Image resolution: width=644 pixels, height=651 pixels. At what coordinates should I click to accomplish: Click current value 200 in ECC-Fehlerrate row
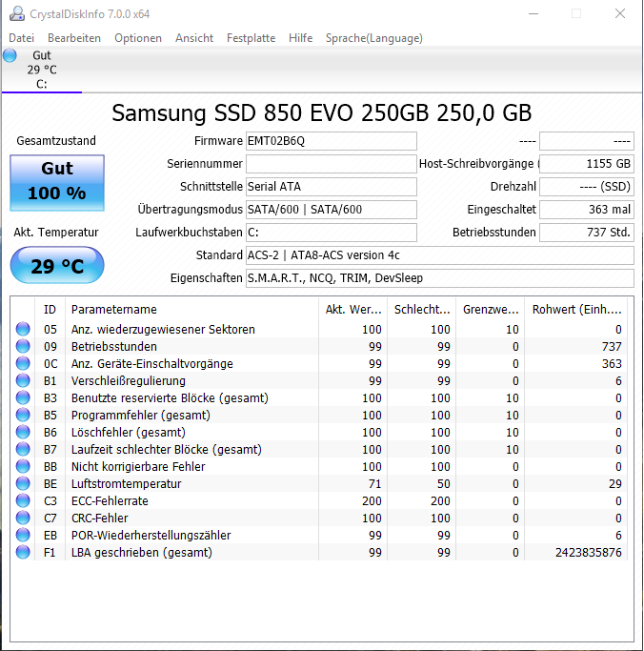tap(372, 501)
